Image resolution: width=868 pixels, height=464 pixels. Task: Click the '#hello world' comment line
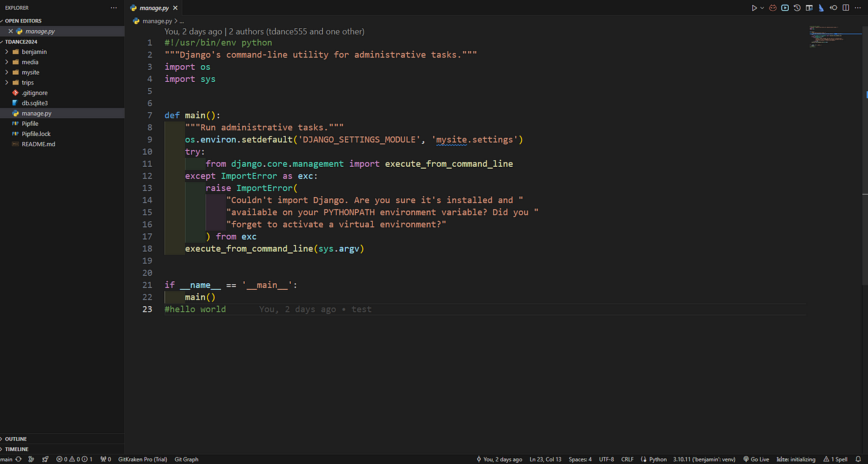[195, 309]
